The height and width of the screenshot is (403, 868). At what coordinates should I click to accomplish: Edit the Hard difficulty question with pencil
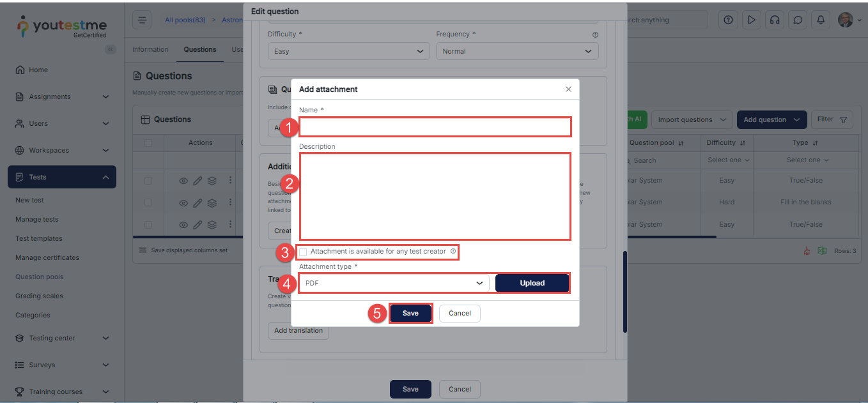[x=198, y=203]
